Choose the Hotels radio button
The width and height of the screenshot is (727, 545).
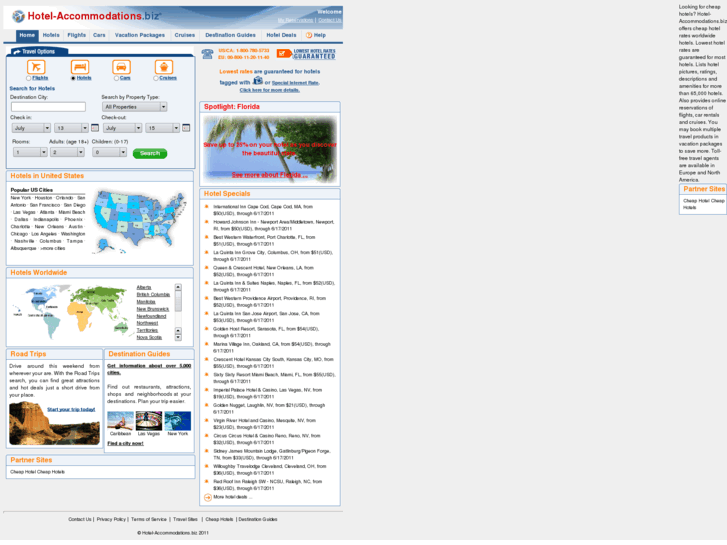click(73, 78)
